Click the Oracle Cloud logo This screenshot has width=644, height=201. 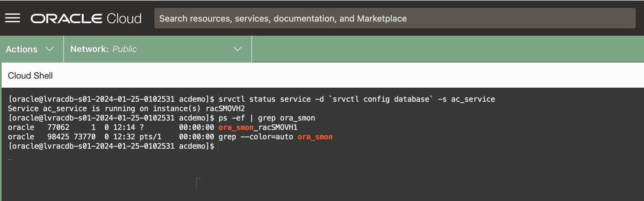(86, 18)
